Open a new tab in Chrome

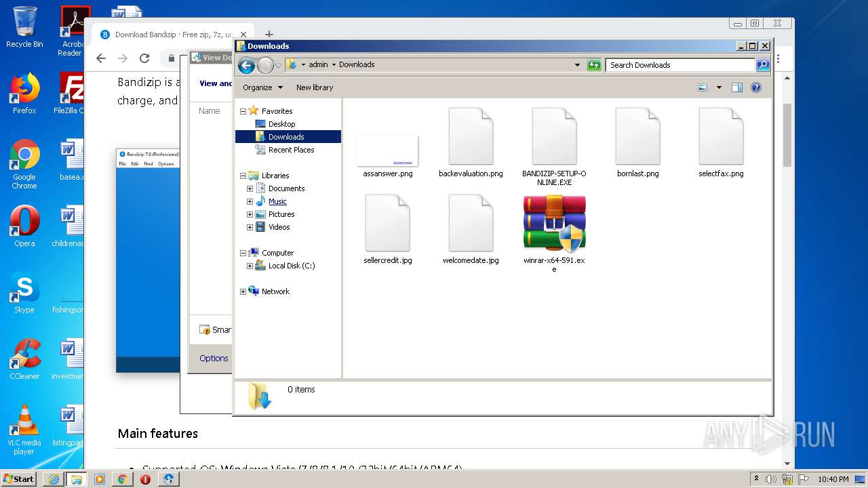click(x=269, y=35)
